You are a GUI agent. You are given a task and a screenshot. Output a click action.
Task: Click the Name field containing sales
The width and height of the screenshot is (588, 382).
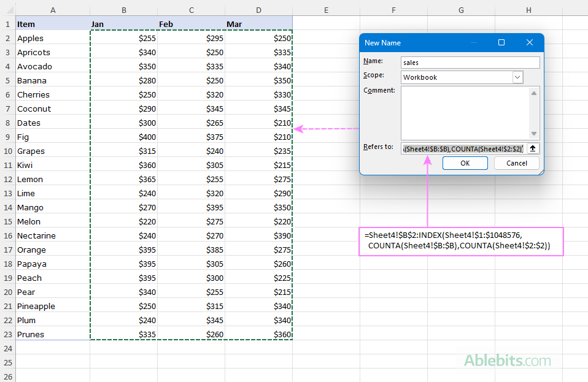[x=470, y=62]
